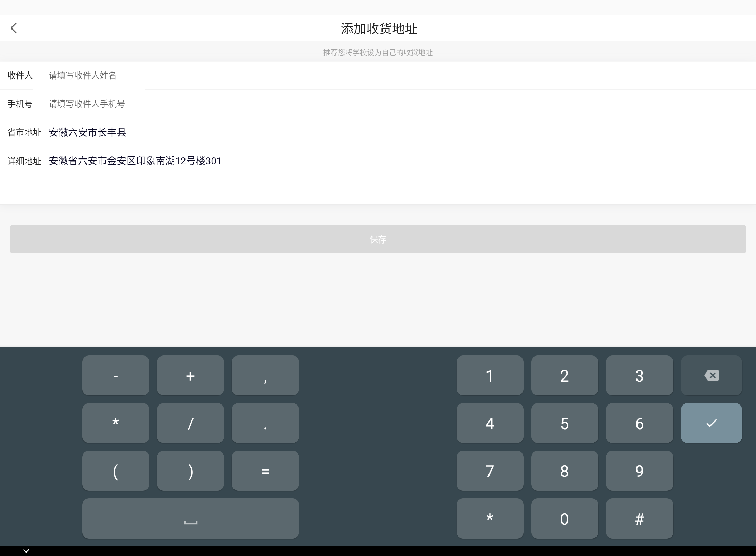This screenshot has width=756, height=556.
Task: Tap the number 0 key
Action: pos(565,518)
